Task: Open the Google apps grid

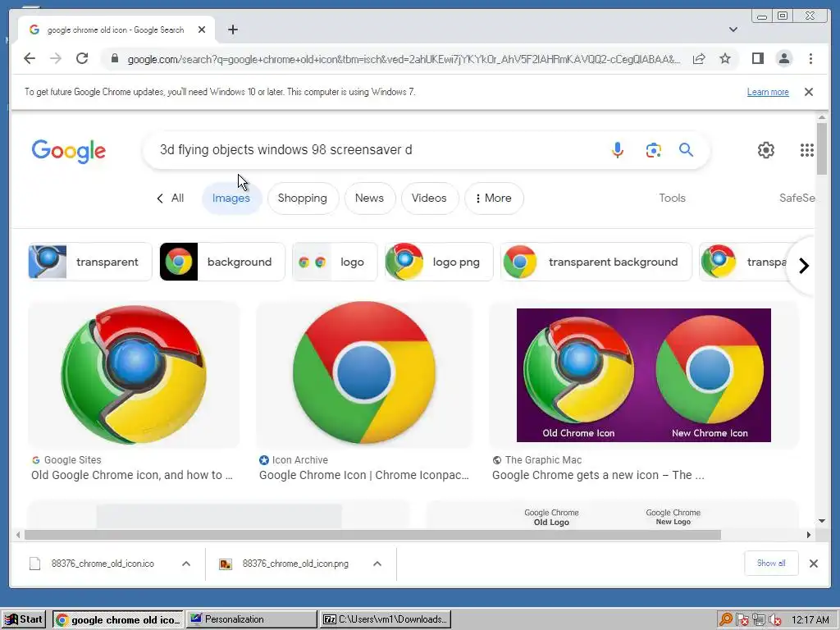Action: (807, 150)
